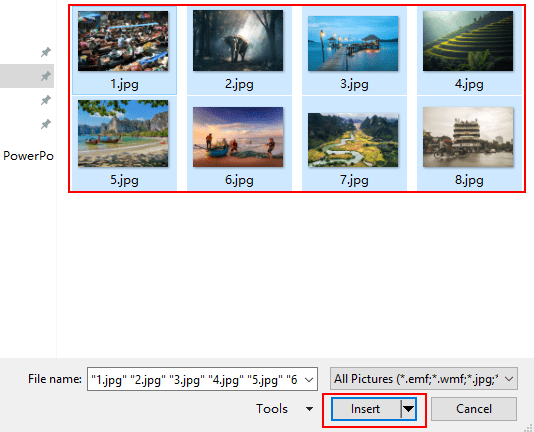Image resolution: width=534 pixels, height=432 pixels.
Task: Click into the File name field
Action: click(195, 379)
